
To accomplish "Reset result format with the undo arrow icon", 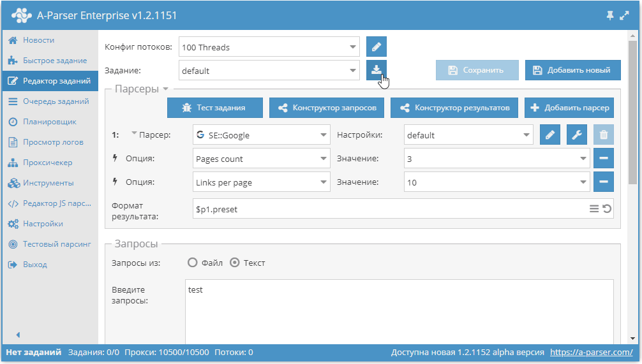I will pyautogui.click(x=607, y=209).
